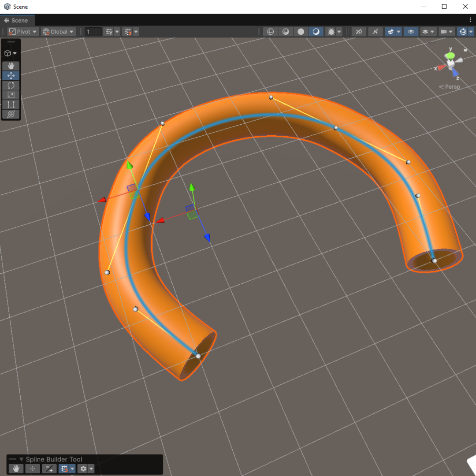Image resolution: width=476 pixels, height=476 pixels.
Task: Select Spline Builder move tool
Action: pos(33,469)
